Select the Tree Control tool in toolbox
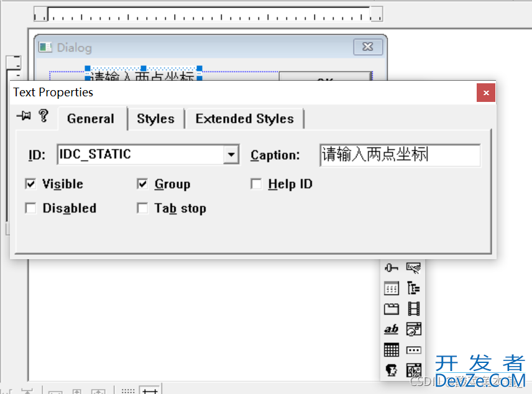This screenshot has width=532, height=394. (x=413, y=288)
